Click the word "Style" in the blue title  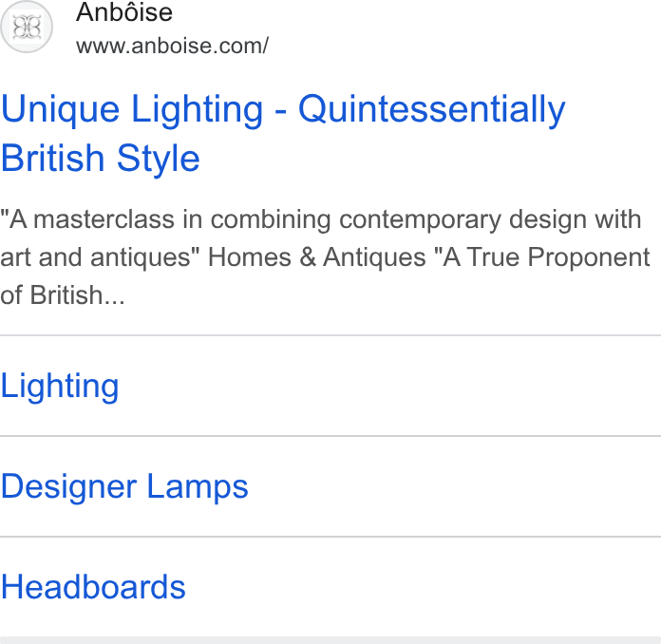[x=158, y=159]
